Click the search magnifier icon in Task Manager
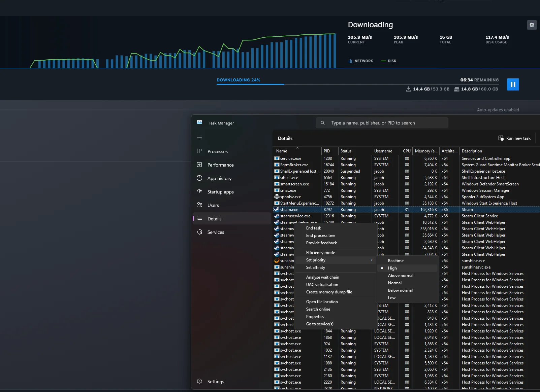540x392 pixels. point(323,123)
